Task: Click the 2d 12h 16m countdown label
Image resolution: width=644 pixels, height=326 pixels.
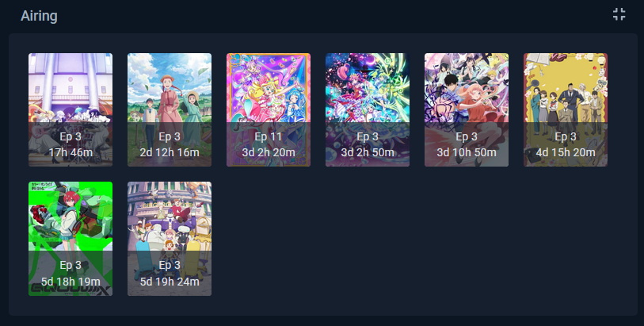Action: (x=170, y=152)
